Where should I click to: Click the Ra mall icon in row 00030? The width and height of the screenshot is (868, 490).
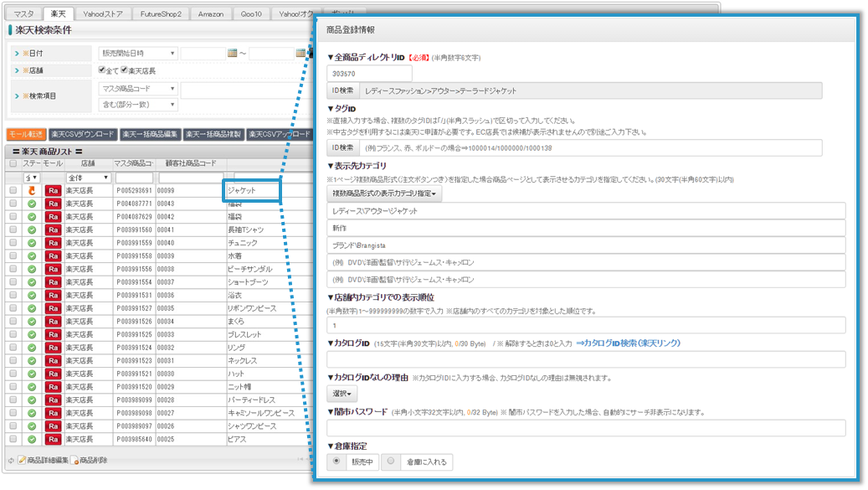[x=53, y=374]
